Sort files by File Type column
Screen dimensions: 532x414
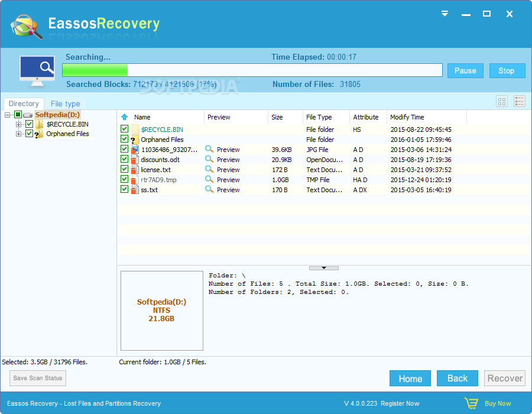coord(319,117)
